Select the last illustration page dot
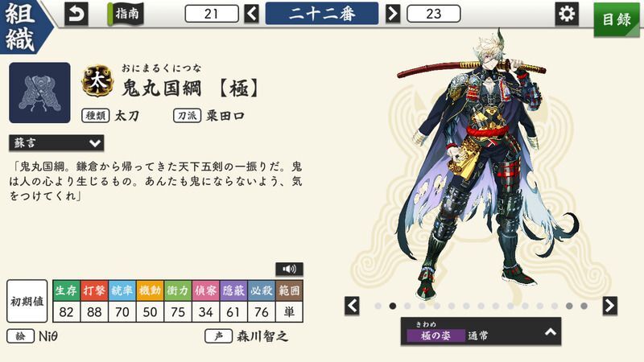This screenshot has width=644, height=362. (x=584, y=306)
